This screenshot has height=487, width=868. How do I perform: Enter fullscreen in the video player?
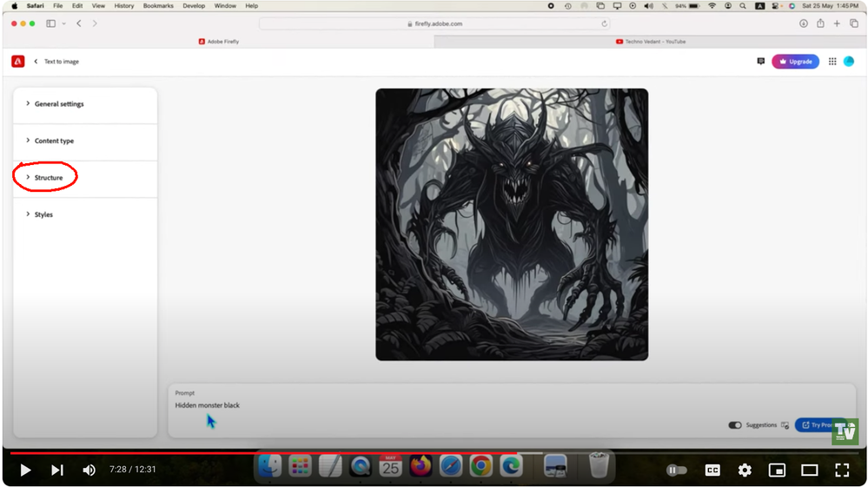842,470
